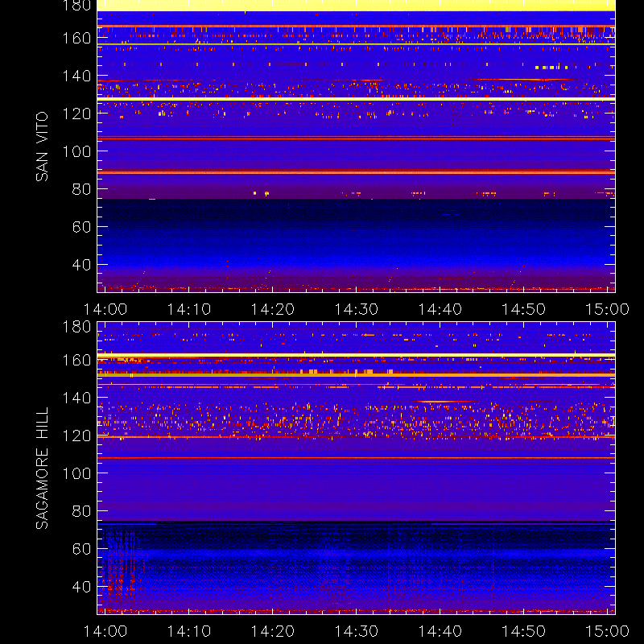Click the SAGAMORE HILL axis title
This screenshot has width=644, height=644.
click(x=42, y=468)
